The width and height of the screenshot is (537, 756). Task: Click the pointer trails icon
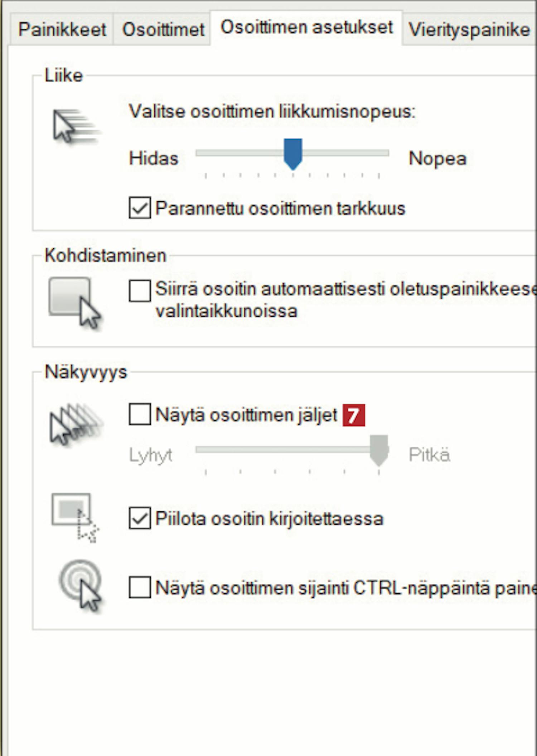point(76,424)
